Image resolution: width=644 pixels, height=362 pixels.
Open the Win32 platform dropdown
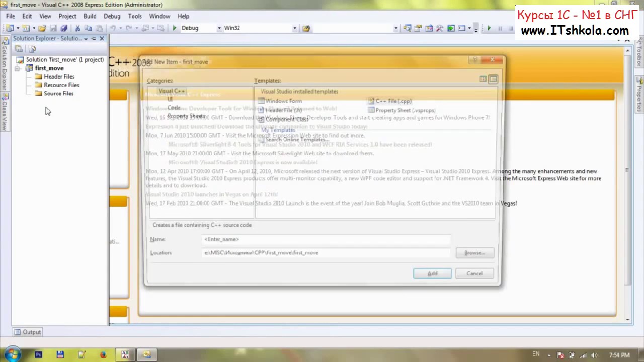pyautogui.click(x=295, y=28)
